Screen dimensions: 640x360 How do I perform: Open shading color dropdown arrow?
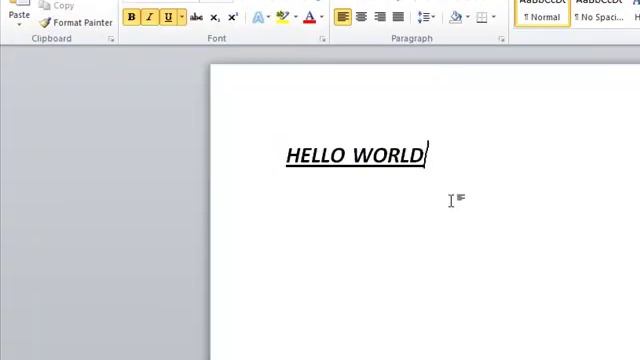coord(468,17)
